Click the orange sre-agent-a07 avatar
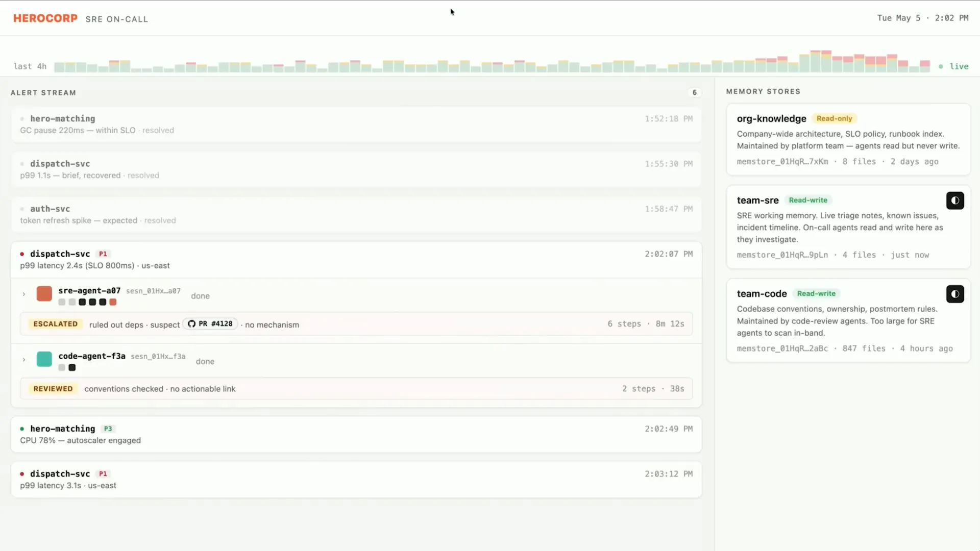 (x=44, y=294)
